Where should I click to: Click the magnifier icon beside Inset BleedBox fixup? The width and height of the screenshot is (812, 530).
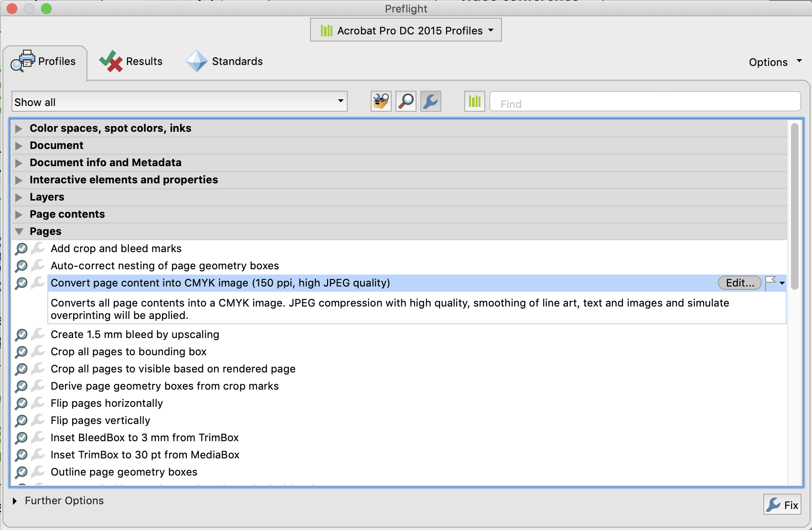(21, 438)
